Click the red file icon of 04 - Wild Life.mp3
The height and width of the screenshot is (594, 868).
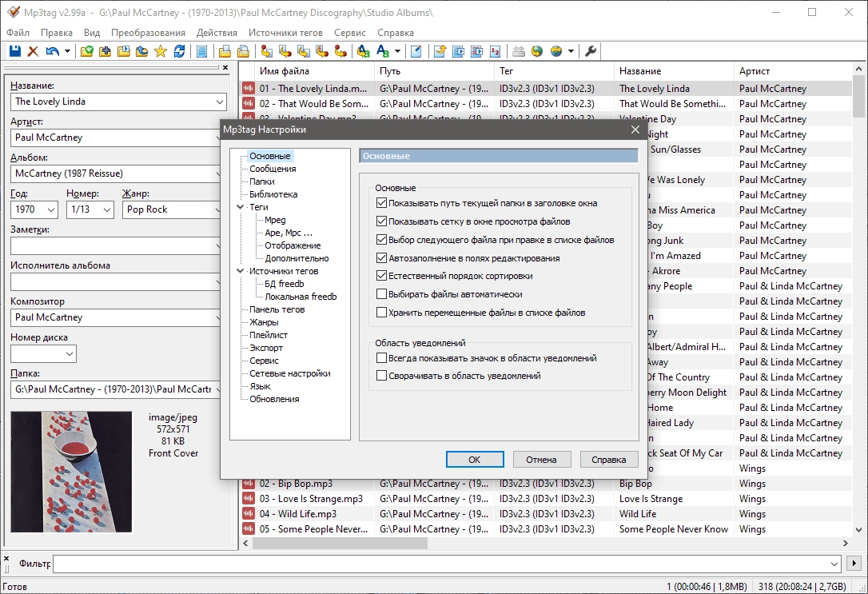(248, 514)
